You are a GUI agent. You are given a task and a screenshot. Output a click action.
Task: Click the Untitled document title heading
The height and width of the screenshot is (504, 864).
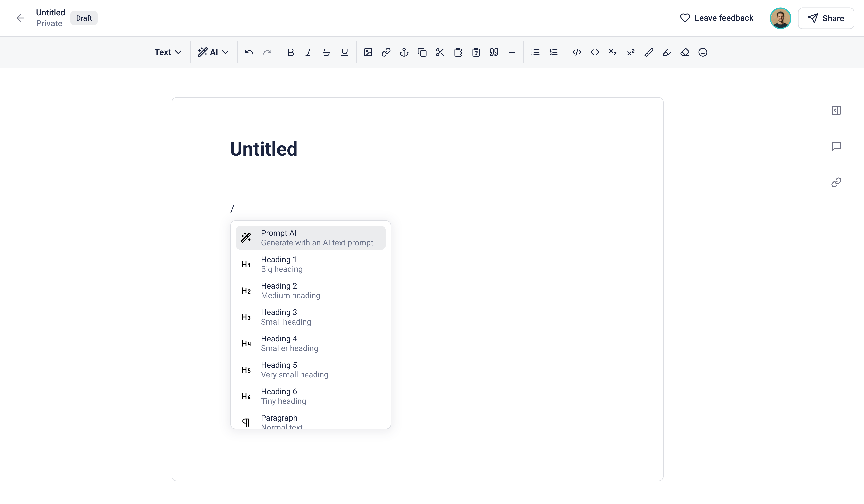tap(263, 149)
